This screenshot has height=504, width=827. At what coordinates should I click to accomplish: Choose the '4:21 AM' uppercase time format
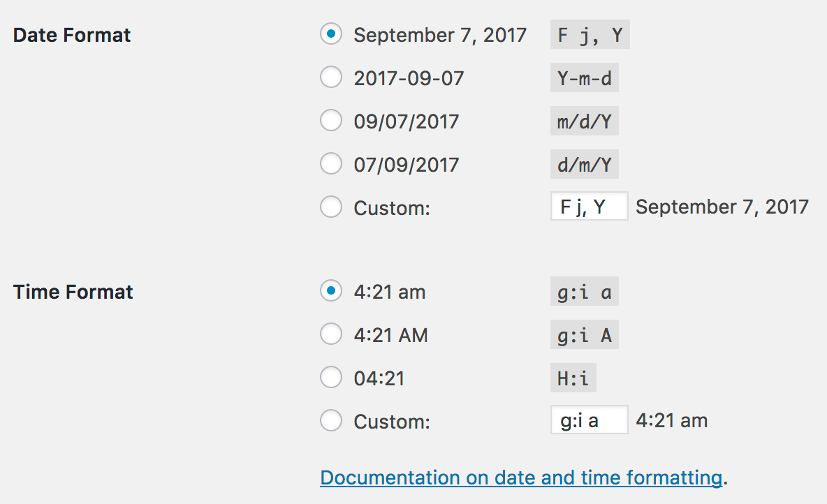click(331, 334)
